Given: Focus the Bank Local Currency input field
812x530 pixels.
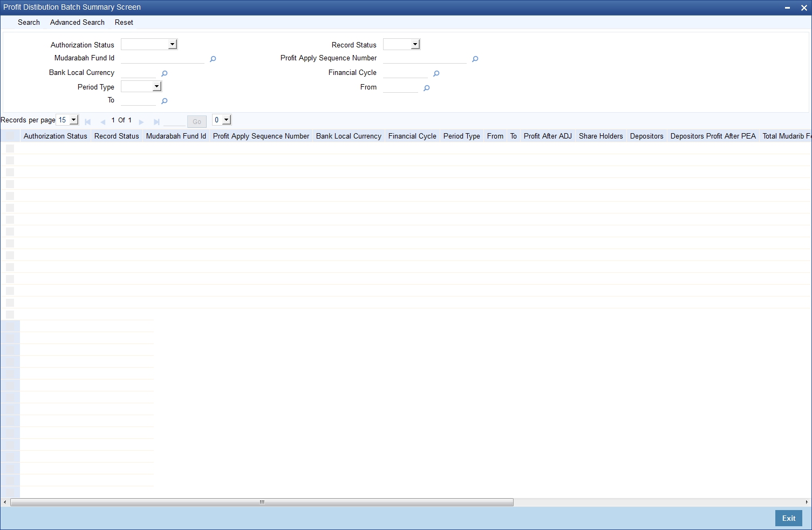Looking at the screenshot, I should (x=138, y=73).
